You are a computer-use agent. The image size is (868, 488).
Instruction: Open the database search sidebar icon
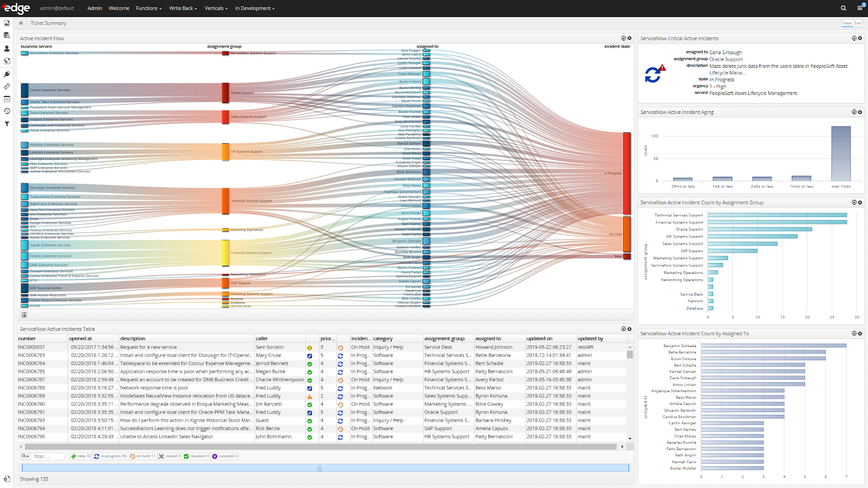coord(7,35)
